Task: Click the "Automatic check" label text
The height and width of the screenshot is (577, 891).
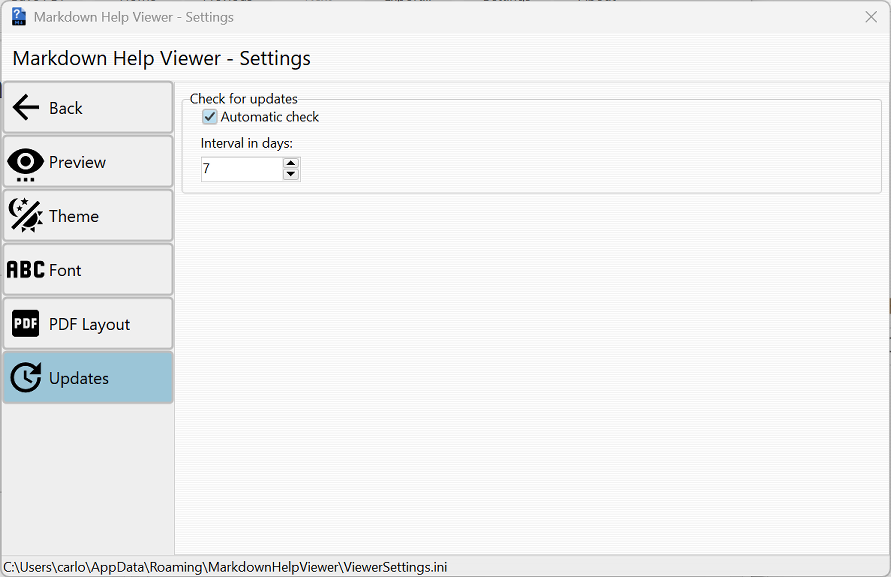Action: pos(270,117)
